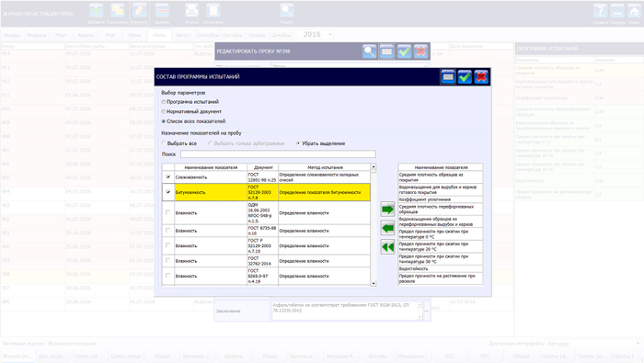Image resolution: width=644 pixels, height=363 pixels.
Task: Move indicator back with the green left arrow
Action: (387, 228)
